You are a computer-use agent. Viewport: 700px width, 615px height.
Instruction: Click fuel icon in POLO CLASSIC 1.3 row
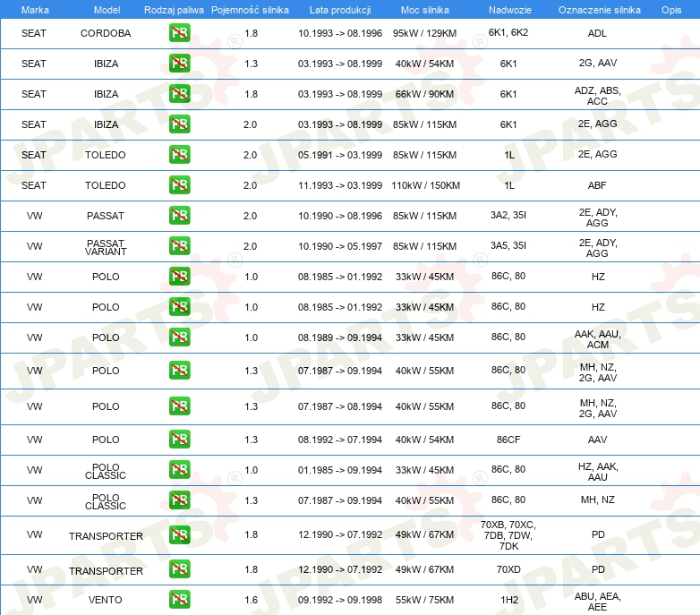coord(179,500)
